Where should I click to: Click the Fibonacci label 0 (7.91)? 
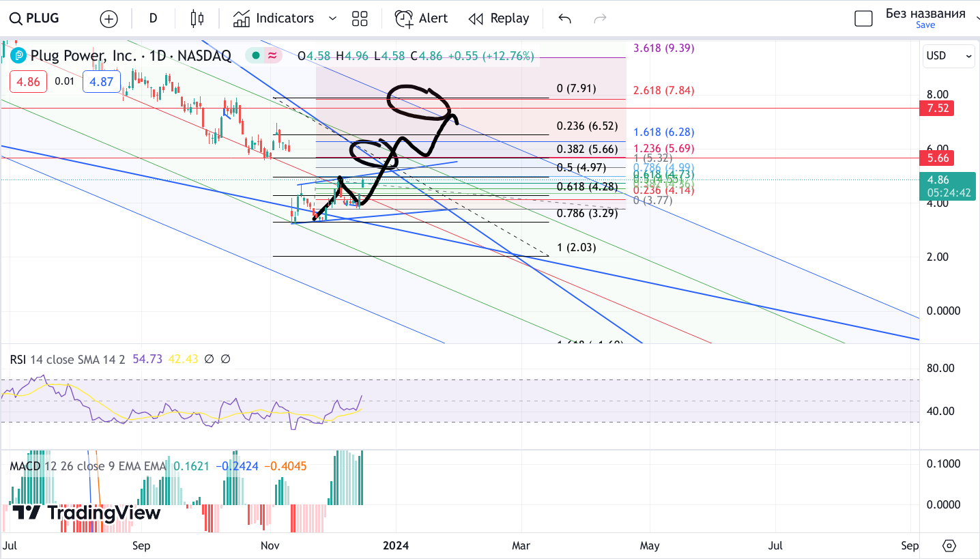(x=577, y=88)
